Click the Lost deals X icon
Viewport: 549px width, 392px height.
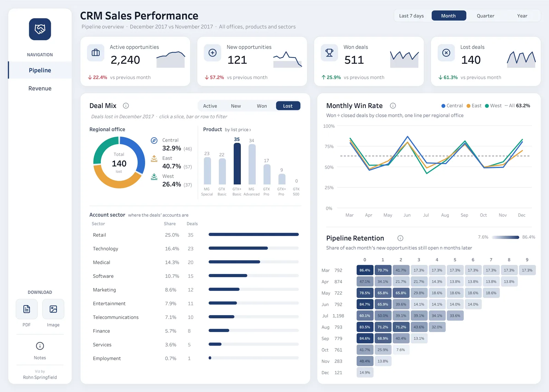(446, 53)
